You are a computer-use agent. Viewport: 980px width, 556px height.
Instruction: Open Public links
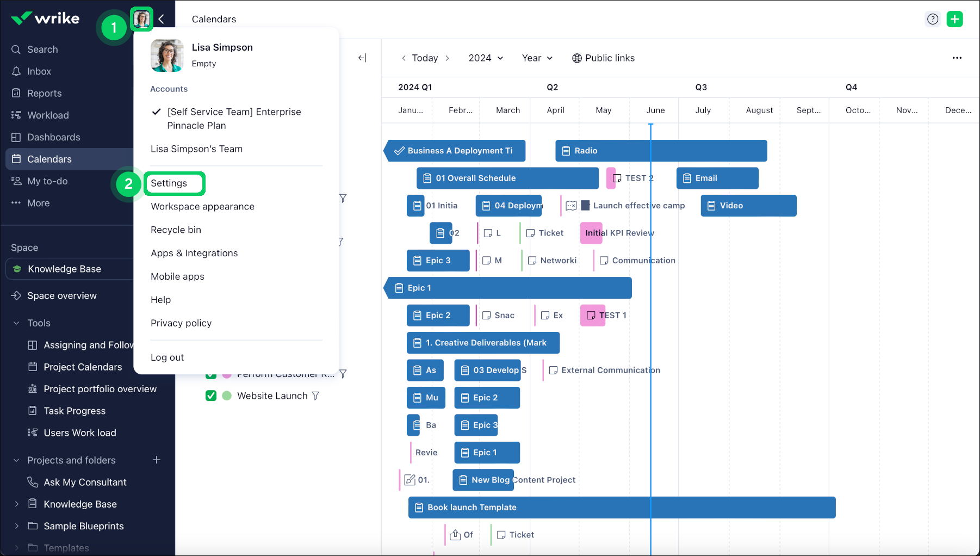[604, 58]
